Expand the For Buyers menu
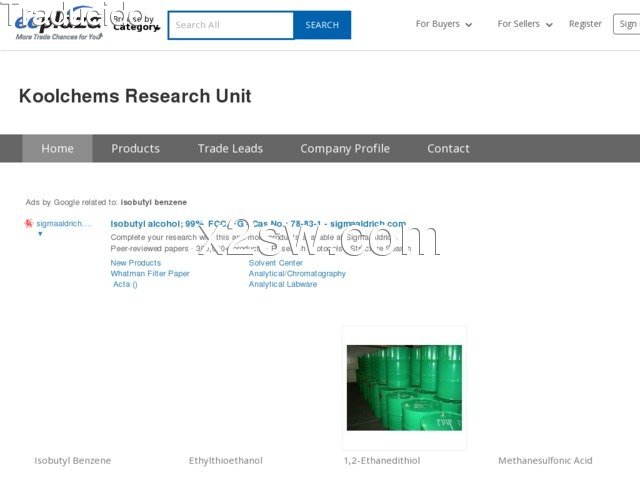Viewport: 640px width, 480px height. click(x=444, y=24)
